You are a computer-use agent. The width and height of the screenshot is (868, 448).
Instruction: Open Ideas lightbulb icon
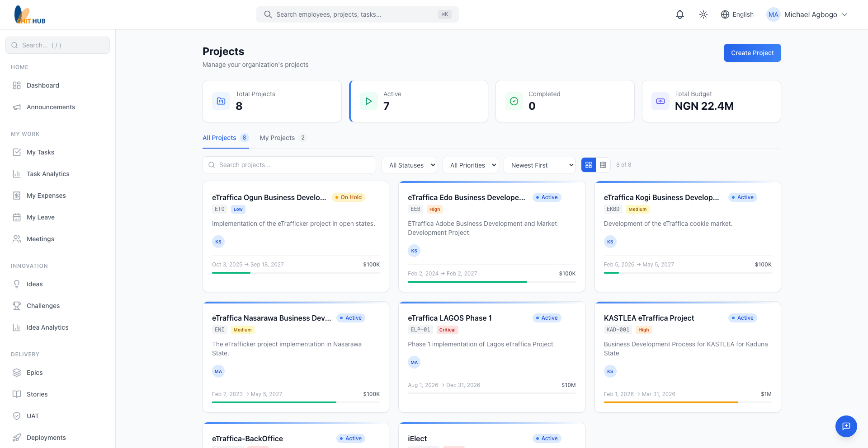click(17, 284)
